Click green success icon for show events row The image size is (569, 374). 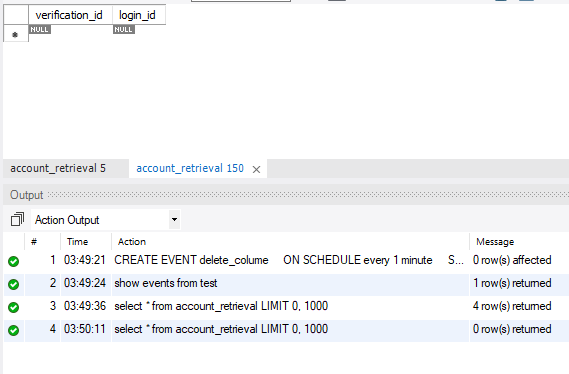pos(14,284)
